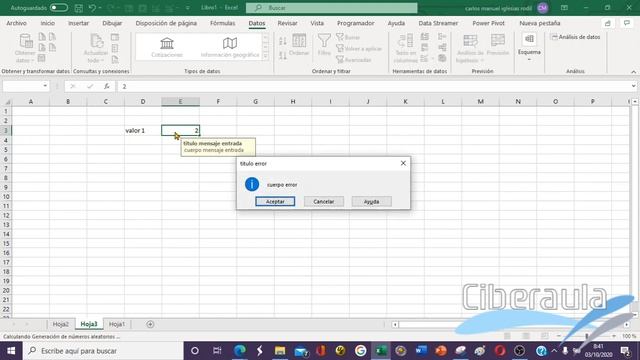Expand the data types gallery

(x=266, y=56)
